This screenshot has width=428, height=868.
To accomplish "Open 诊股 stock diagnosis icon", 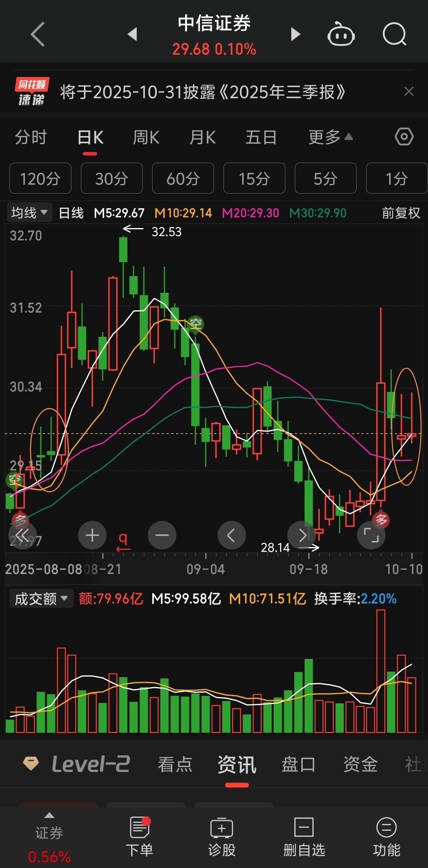I will pos(222,836).
